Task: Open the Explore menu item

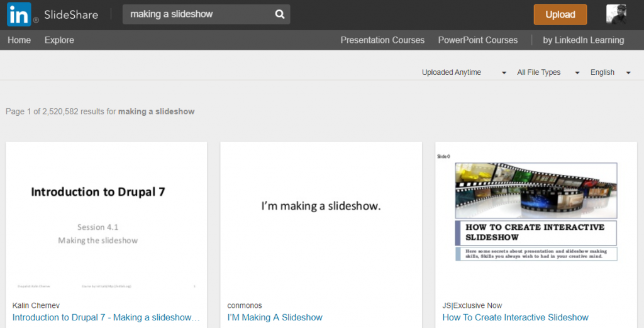Action: tap(59, 40)
